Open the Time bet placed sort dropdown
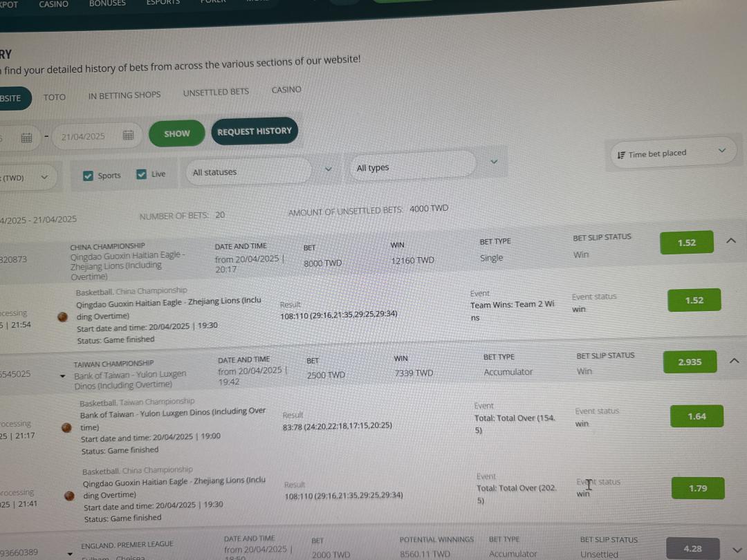Image resolution: width=747 pixels, height=560 pixels. [x=673, y=153]
